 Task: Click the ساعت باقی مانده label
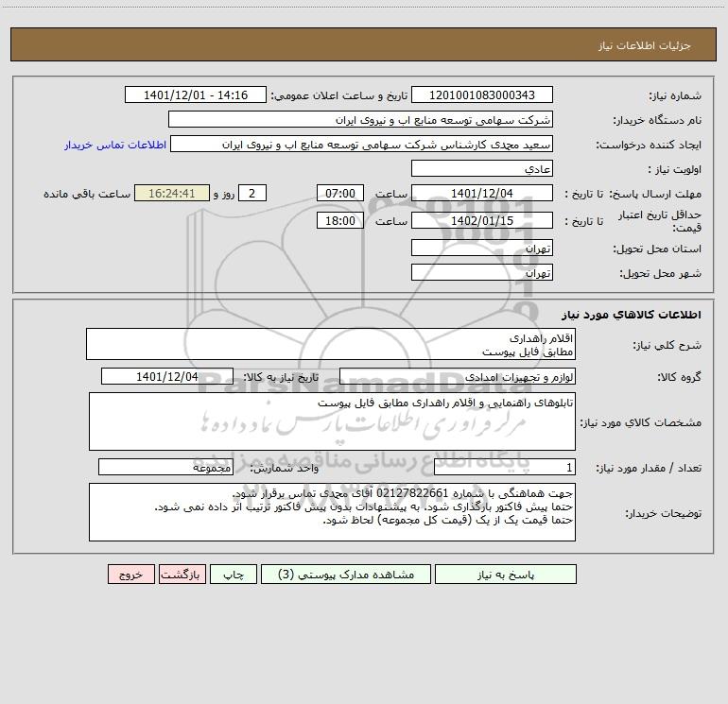[x=87, y=194]
